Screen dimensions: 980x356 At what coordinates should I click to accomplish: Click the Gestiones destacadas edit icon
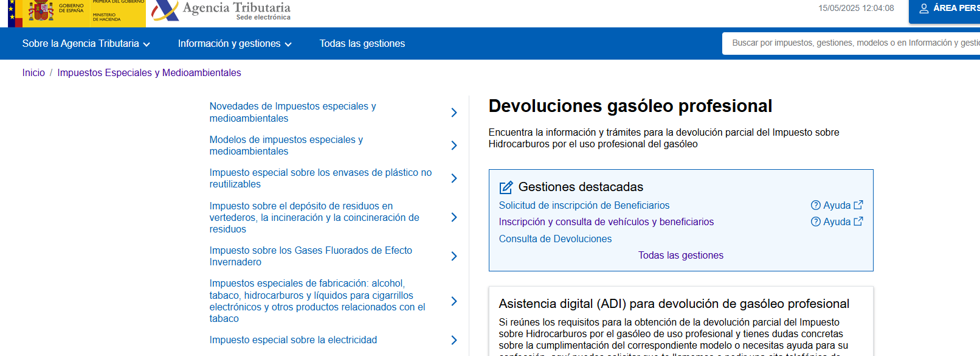click(506, 187)
